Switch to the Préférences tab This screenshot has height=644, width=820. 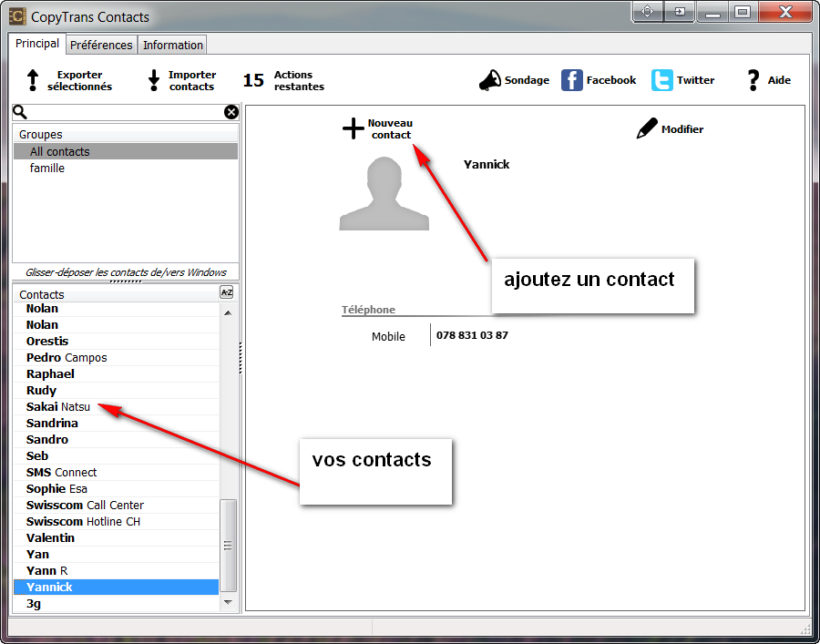click(x=101, y=44)
